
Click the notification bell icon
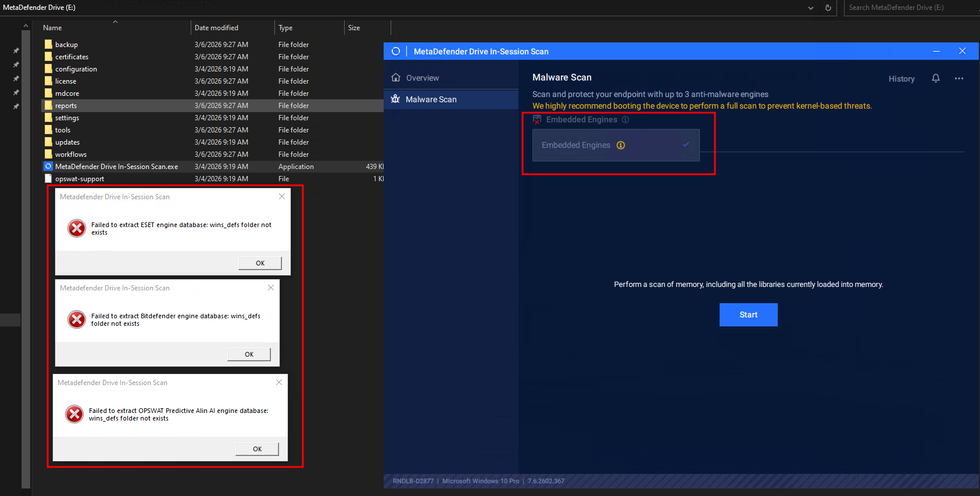click(x=935, y=78)
